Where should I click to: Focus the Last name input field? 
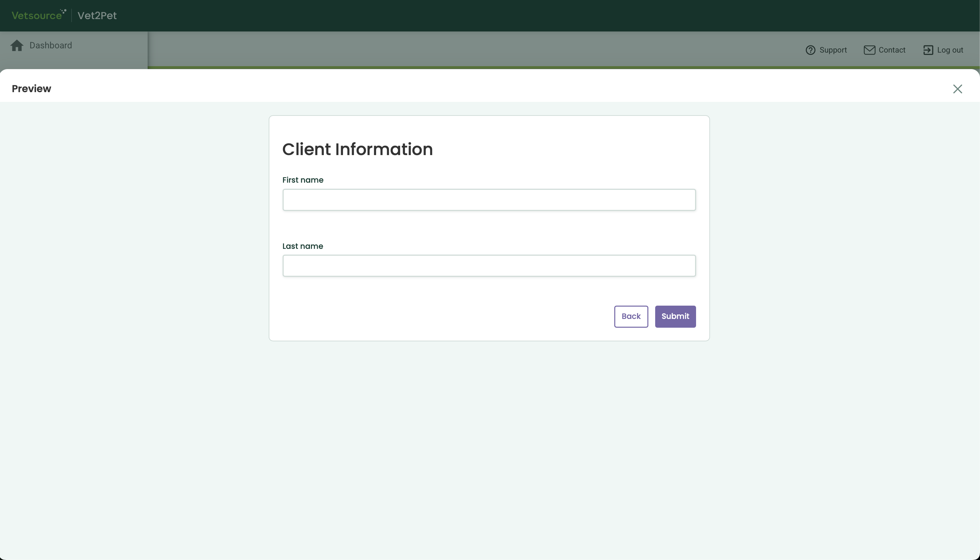coord(489,266)
